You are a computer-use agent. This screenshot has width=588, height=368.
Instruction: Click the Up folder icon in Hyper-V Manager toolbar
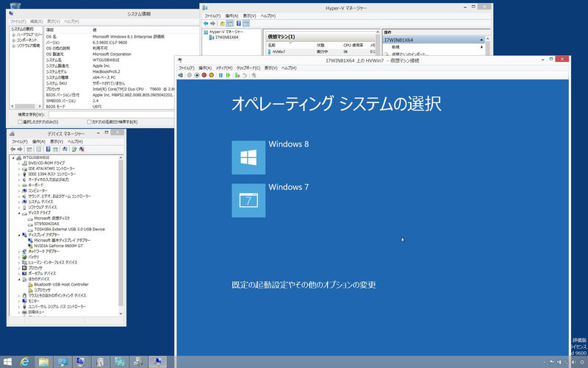pyautogui.click(x=223, y=24)
